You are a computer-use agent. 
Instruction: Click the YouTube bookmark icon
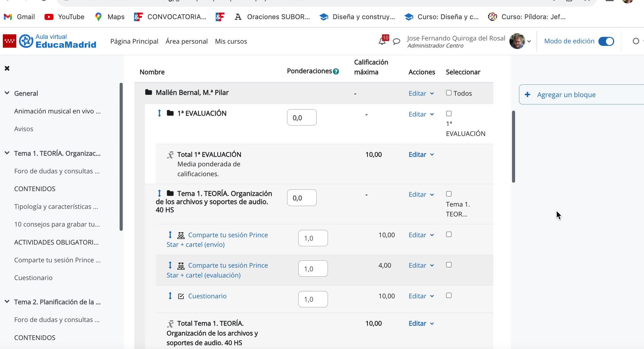click(49, 17)
